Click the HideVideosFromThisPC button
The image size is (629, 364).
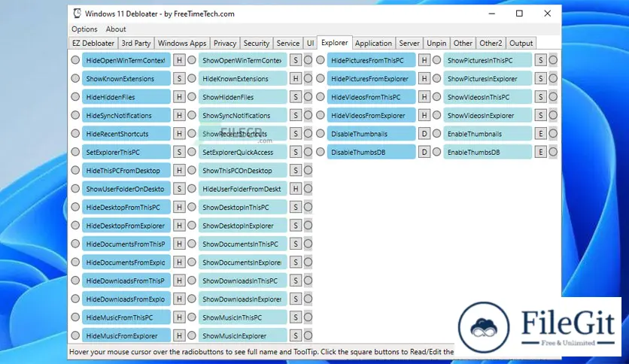(x=372, y=97)
